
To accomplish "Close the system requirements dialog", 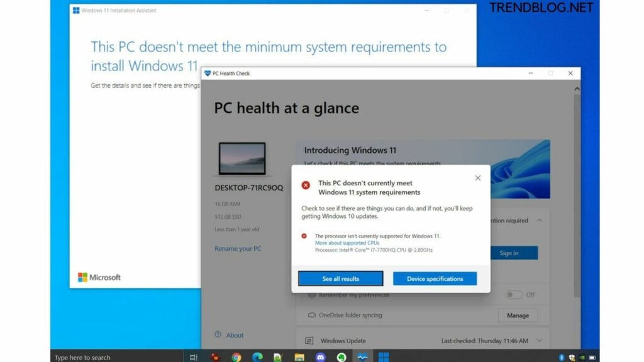I will pos(478,178).
